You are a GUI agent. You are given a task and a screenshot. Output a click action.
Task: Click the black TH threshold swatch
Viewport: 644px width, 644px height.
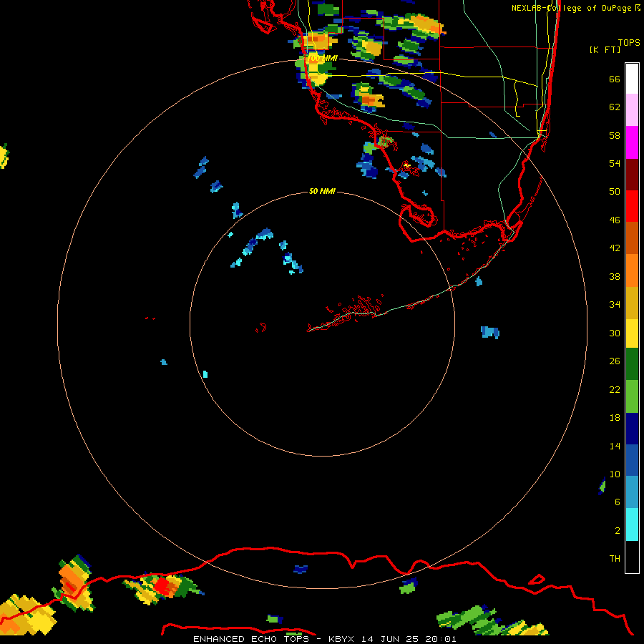pyautogui.click(x=632, y=557)
